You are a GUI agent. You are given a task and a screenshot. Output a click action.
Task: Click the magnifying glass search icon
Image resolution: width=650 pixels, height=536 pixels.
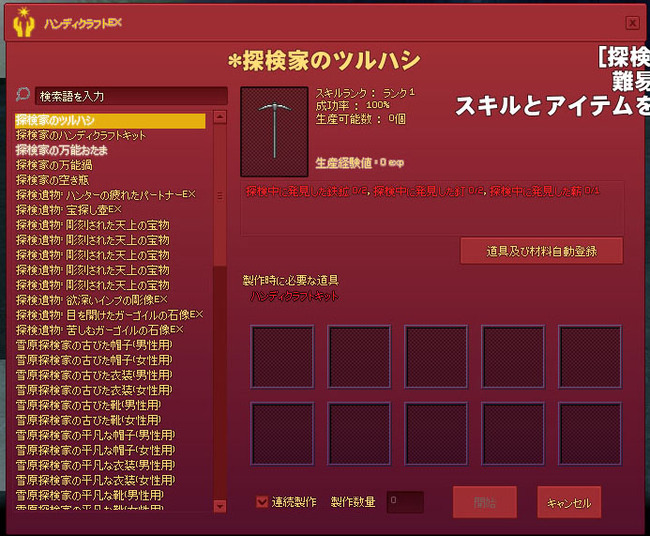click(x=23, y=95)
